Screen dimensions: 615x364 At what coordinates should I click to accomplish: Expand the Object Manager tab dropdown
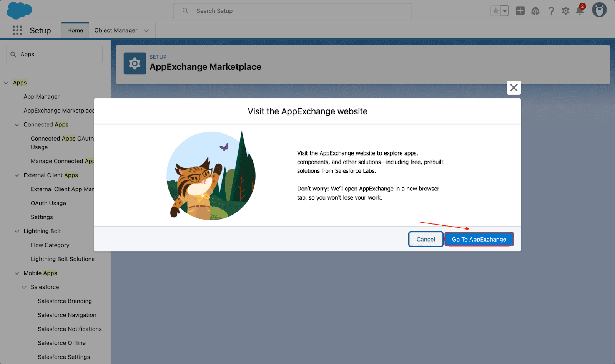[x=146, y=31]
